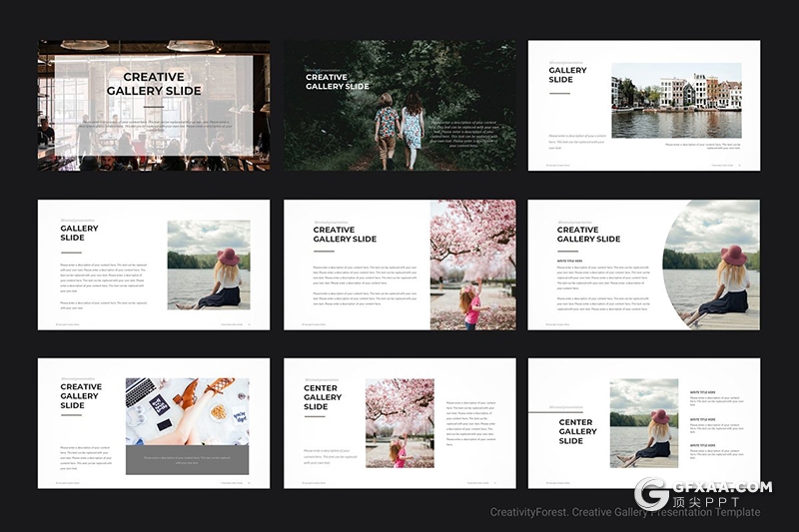799x532 pixels.
Task: Click the canal houses photo
Action: [676, 101]
